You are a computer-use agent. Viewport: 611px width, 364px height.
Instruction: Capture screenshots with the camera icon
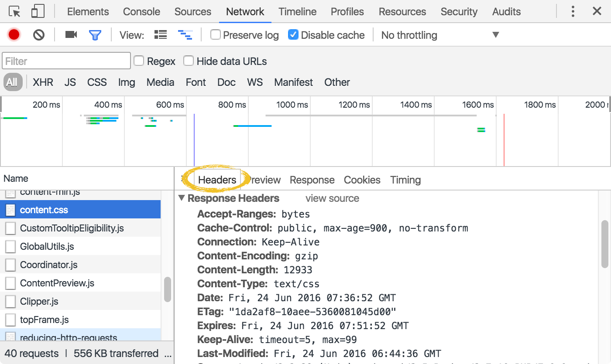(71, 35)
